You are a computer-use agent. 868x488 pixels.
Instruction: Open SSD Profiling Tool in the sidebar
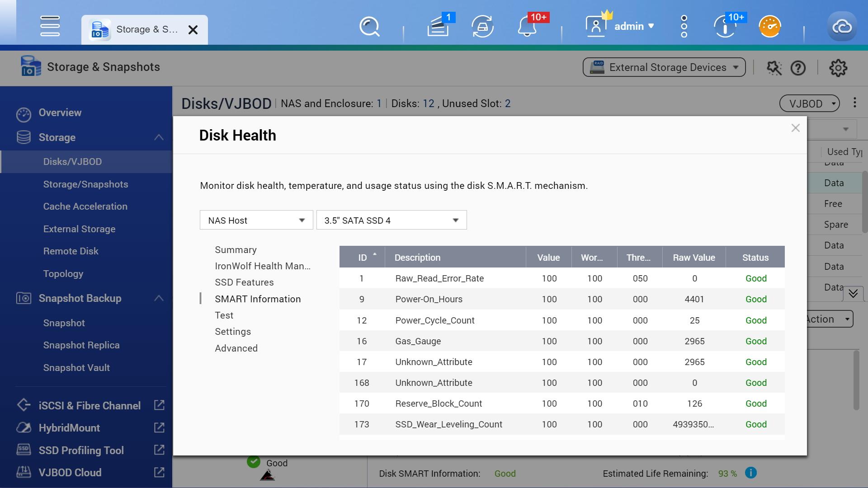point(81,450)
